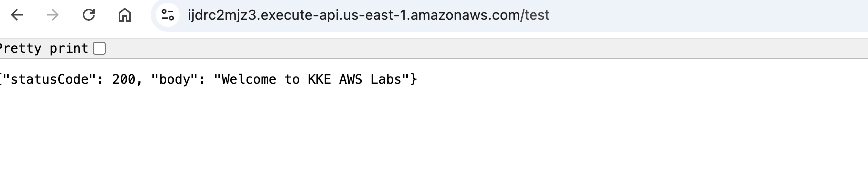
Task: Click the word AWS in the response
Action: [351, 79]
